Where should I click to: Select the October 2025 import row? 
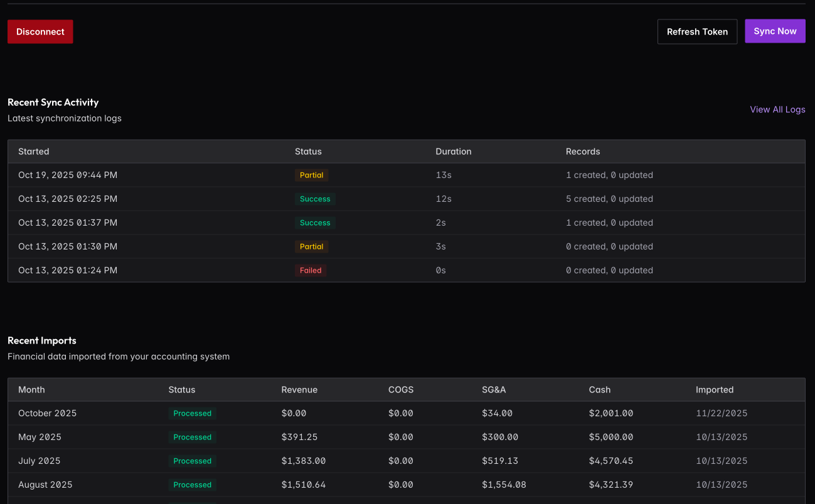pos(48,414)
